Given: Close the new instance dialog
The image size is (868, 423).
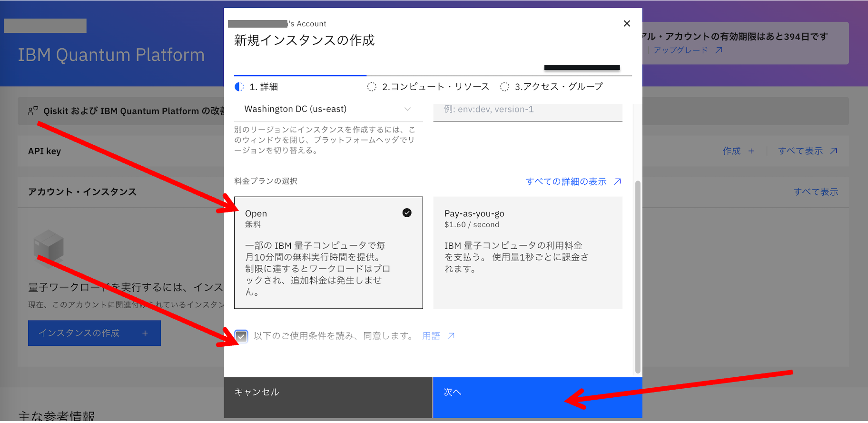Looking at the screenshot, I should pos(627,23).
